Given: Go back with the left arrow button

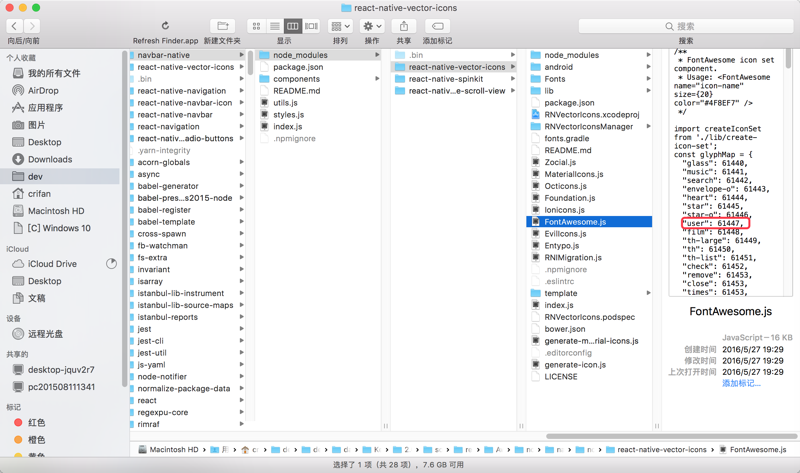Looking at the screenshot, I should coord(14,26).
